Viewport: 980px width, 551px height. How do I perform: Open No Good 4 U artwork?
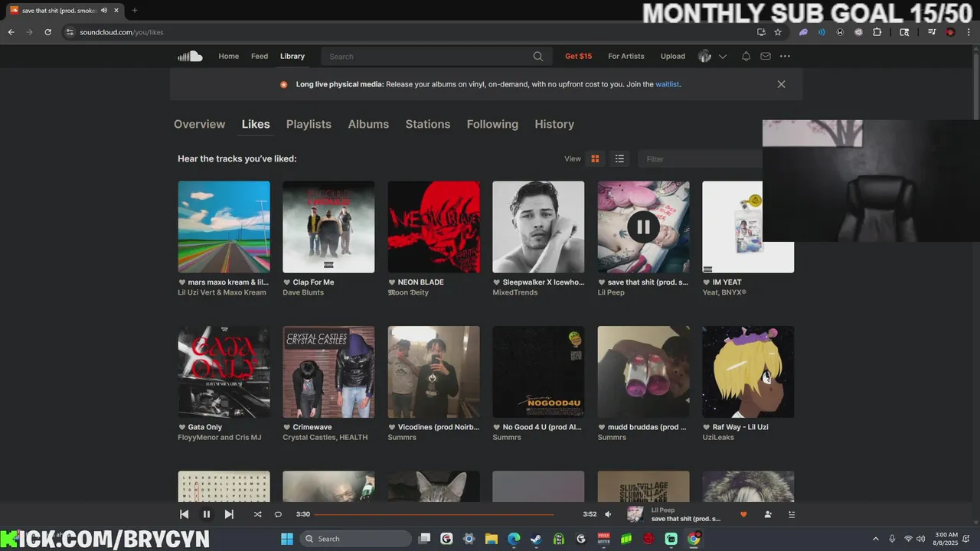coord(538,372)
